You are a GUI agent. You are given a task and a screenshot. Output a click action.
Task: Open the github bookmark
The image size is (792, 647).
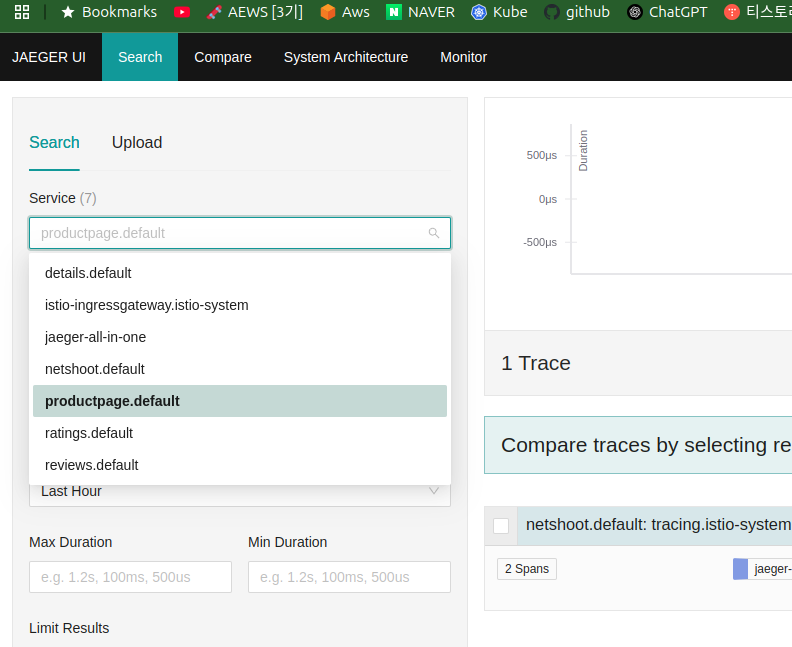click(577, 12)
